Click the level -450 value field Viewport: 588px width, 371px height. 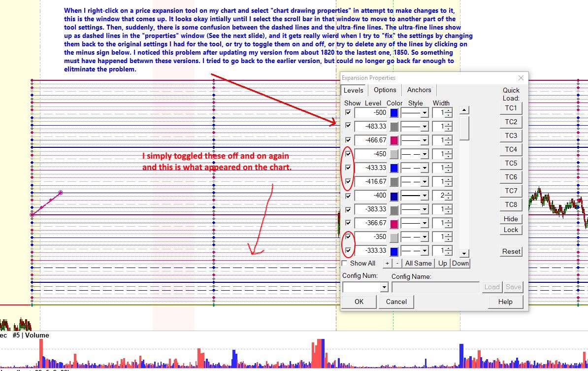[370, 154]
